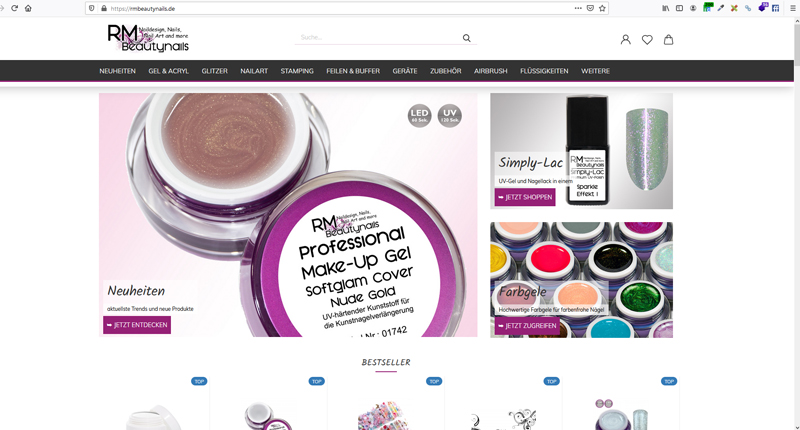
Task: Open the Professional Make-Up Gel hero banner
Action: pyautogui.click(x=288, y=215)
